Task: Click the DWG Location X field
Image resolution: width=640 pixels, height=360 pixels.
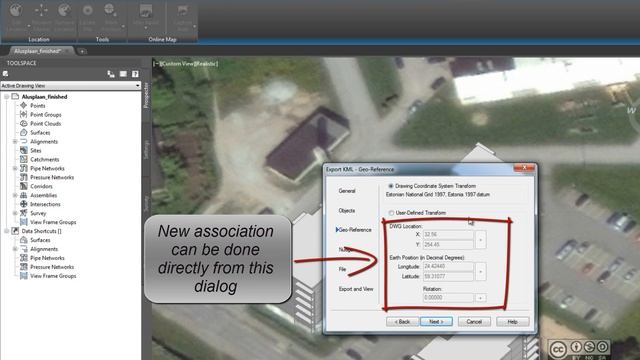Action: pos(448,235)
